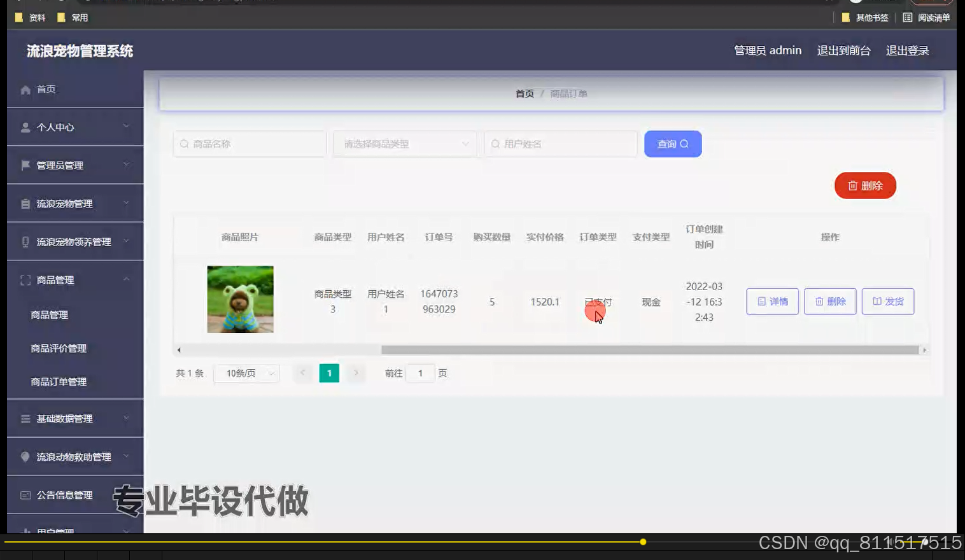The width and height of the screenshot is (965, 560).
Task: Click the trash icon in the red 删除 button
Action: pos(854,186)
